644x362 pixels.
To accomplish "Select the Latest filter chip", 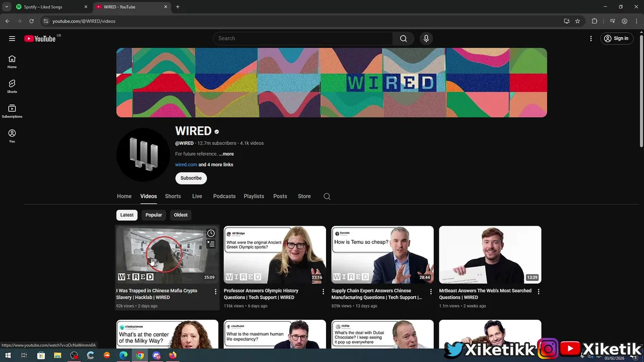I will (127, 215).
